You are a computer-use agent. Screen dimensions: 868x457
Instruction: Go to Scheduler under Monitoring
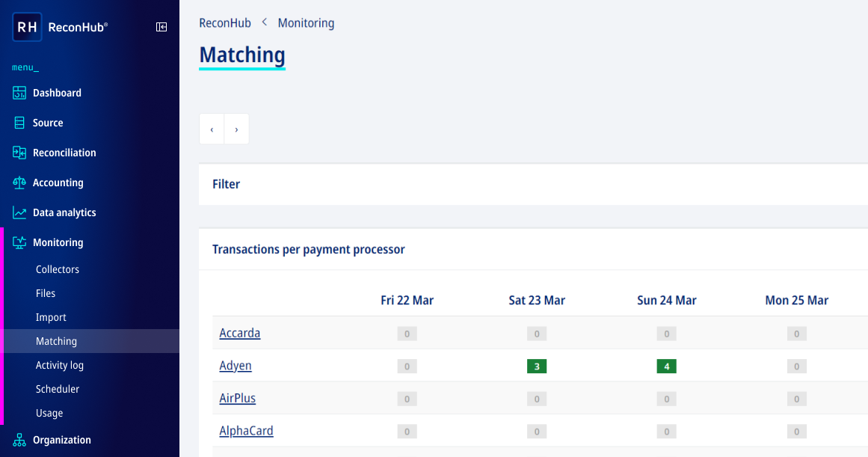(58, 389)
